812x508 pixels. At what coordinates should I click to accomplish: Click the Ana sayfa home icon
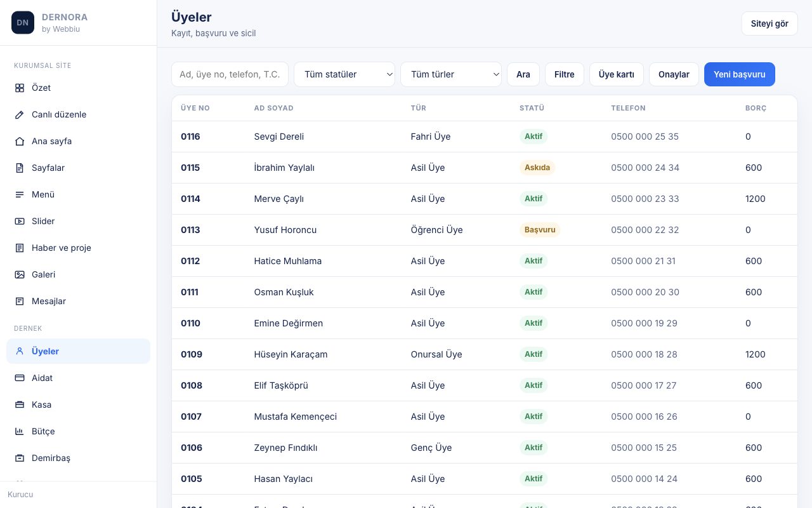20,142
